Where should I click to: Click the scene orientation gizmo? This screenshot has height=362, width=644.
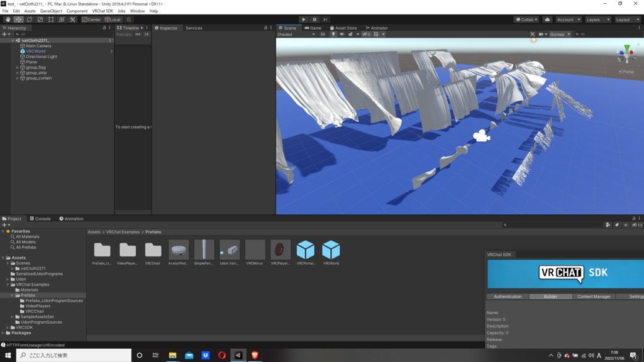(x=626, y=55)
